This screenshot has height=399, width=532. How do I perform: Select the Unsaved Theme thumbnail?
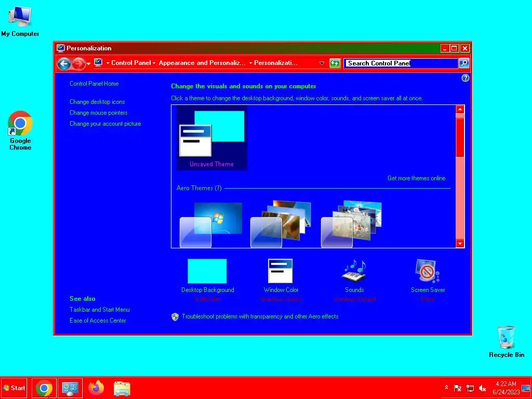coord(212,138)
